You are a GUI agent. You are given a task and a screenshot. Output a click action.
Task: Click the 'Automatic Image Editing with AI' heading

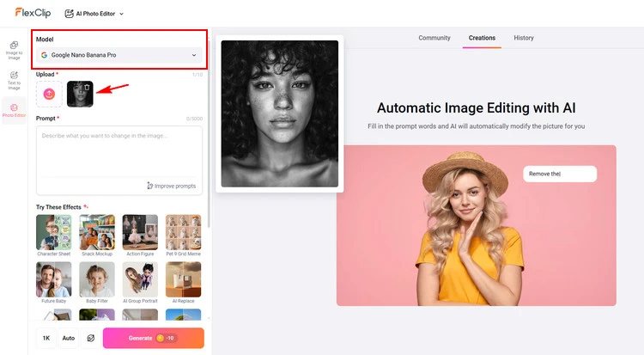(476, 107)
